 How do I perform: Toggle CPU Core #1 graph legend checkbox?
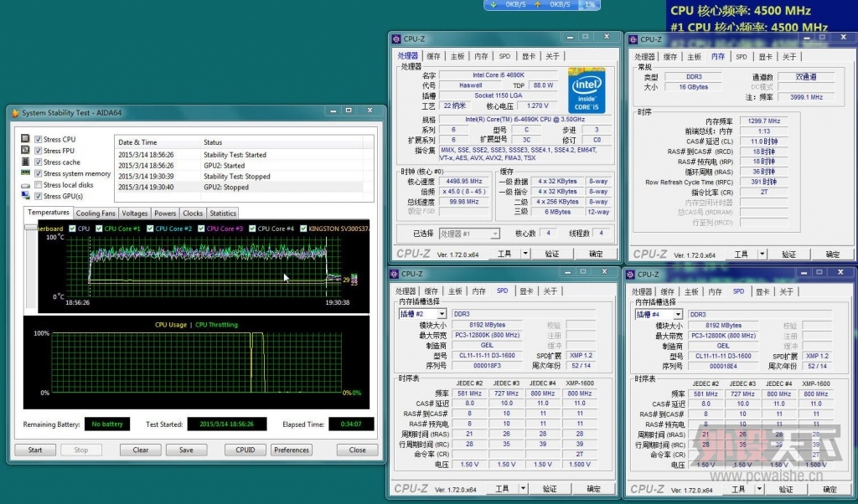[99, 229]
